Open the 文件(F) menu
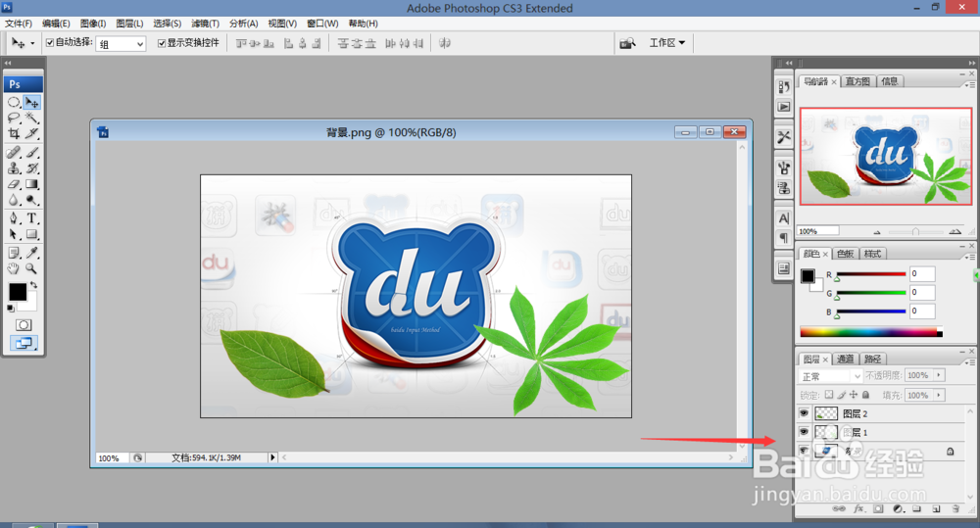The image size is (980, 528). (x=18, y=24)
